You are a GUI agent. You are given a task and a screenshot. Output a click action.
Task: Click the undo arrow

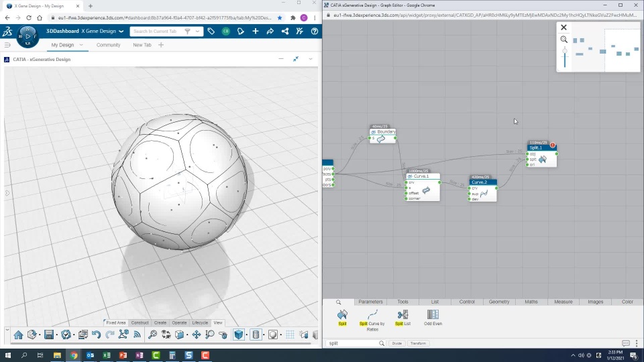[96, 335]
